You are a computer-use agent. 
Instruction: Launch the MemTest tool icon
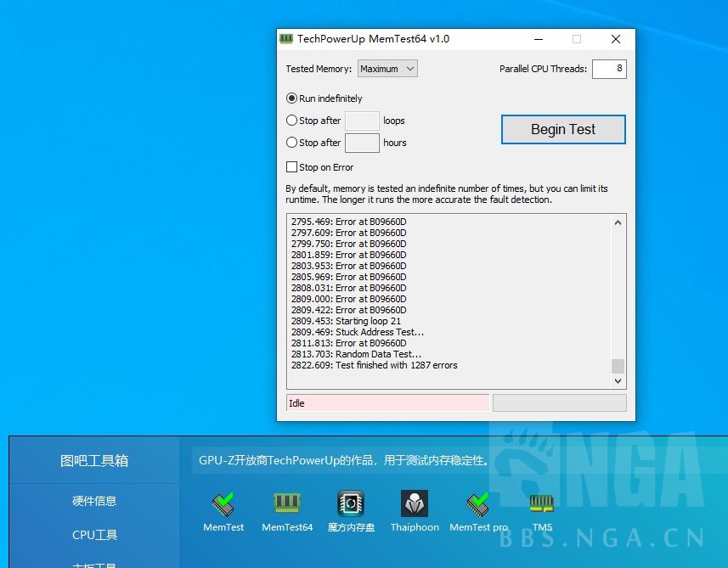click(x=223, y=504)
